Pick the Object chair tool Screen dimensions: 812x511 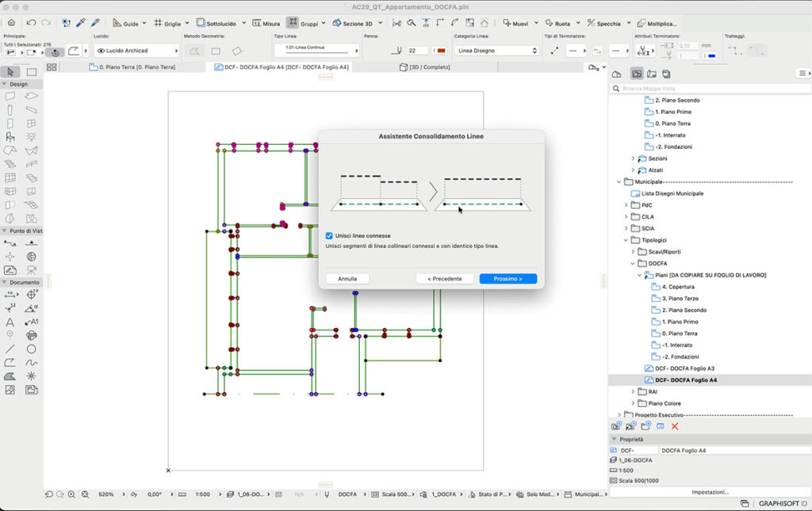click(x=10, y=137)
